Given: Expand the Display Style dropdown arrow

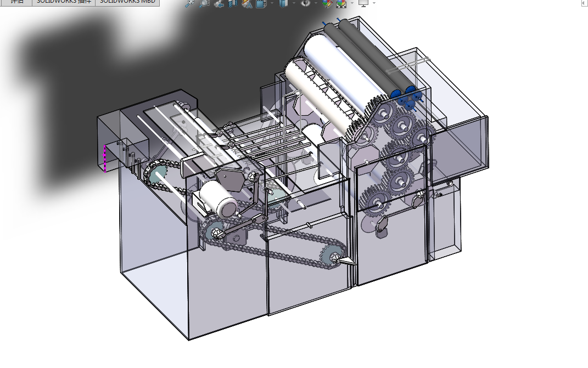Looking at the screenshot, I should click(294, 3).
